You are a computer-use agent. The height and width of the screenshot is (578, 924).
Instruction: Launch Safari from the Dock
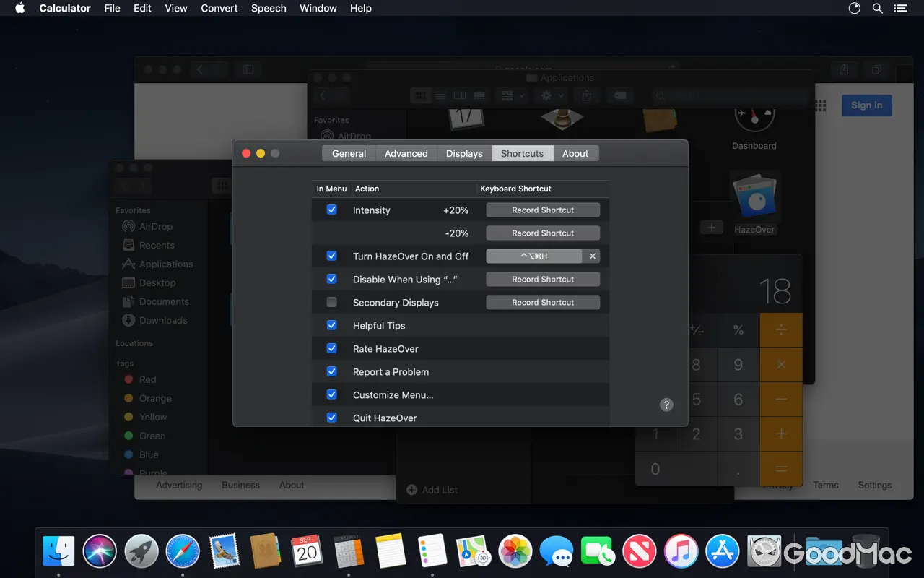point(182,551)
